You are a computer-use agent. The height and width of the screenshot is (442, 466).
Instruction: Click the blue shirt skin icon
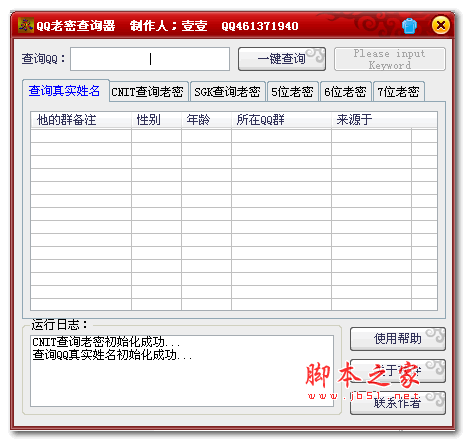click(x=409, y=26)
